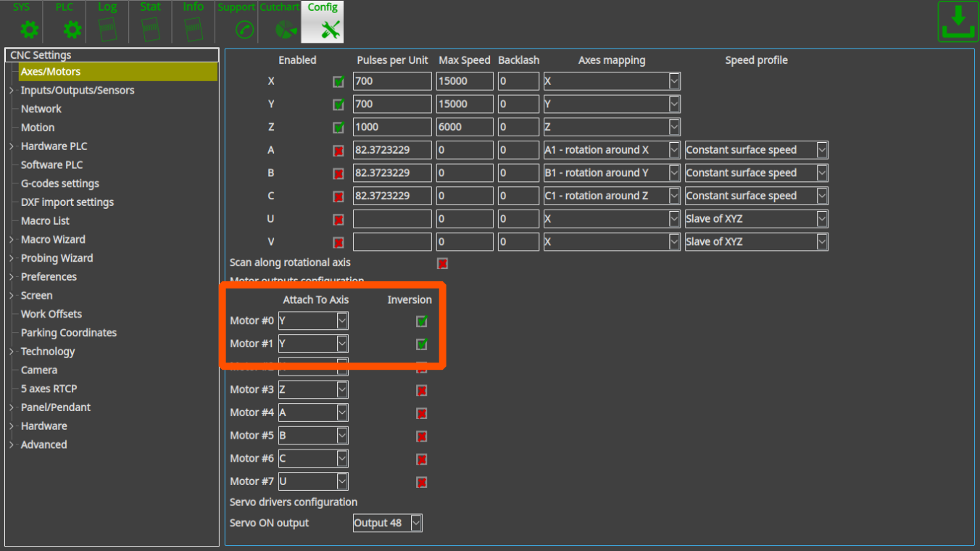This screenshot has height=551, width=980.
Task: Disable the X axis Enabled checkbox
Action: tap(339, 82)
